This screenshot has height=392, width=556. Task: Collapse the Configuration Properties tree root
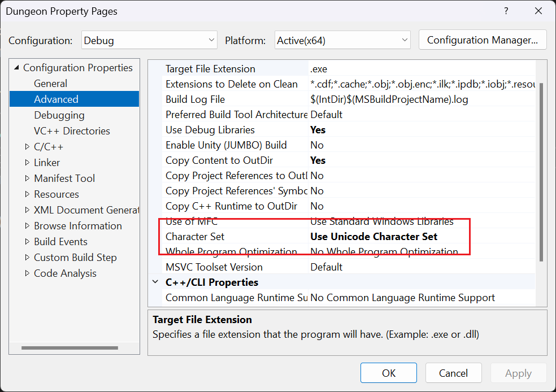(16, 68)
